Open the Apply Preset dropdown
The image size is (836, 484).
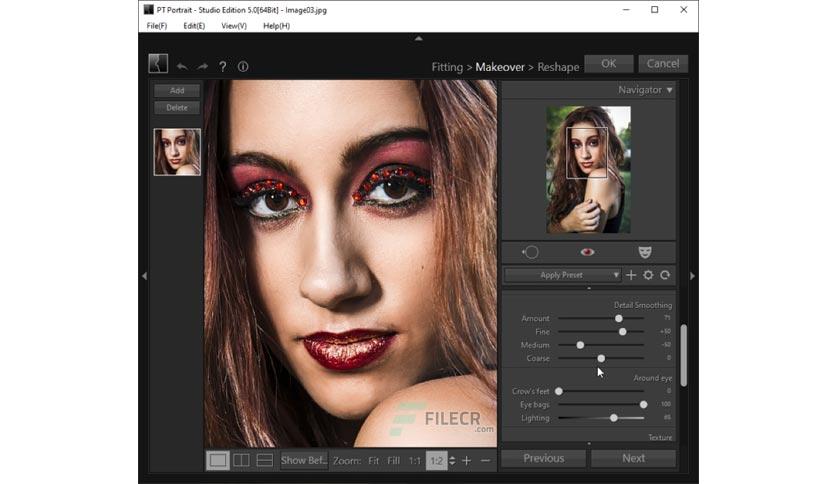pos(562,275)
